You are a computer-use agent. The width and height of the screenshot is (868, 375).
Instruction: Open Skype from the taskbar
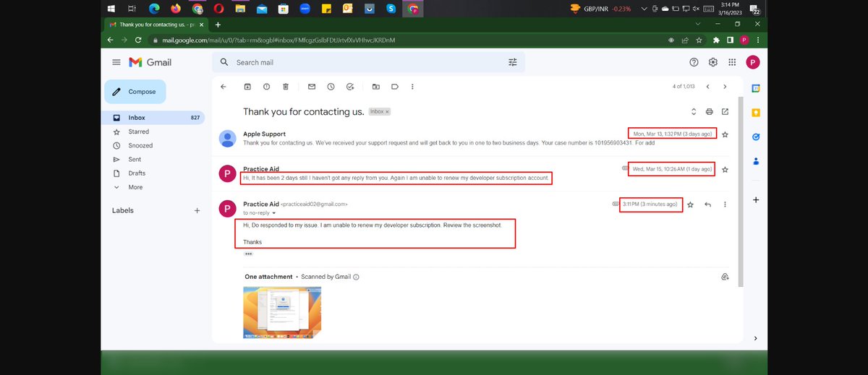(x=391, y=9)
